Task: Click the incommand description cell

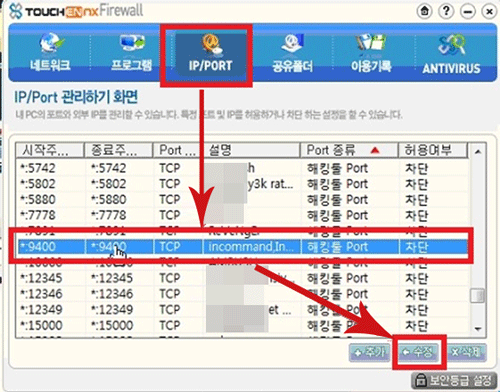Action: 252,247
